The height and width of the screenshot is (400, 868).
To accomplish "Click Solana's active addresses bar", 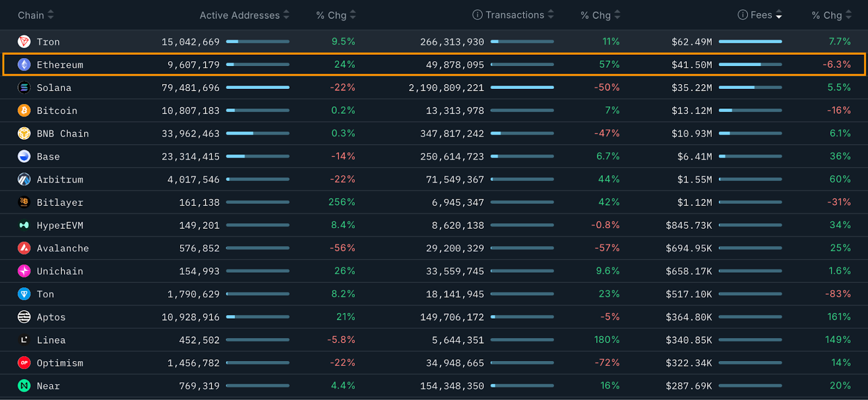I will pos(258,87).
